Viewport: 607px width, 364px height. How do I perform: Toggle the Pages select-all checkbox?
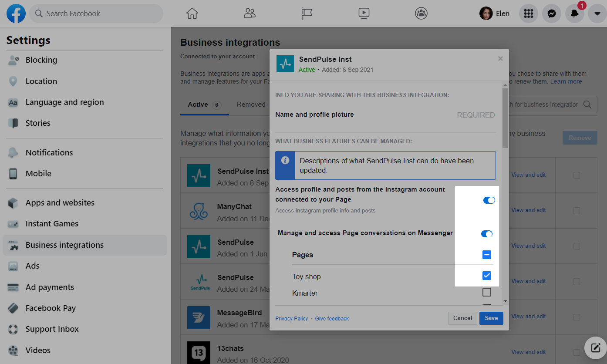point(487,255)
